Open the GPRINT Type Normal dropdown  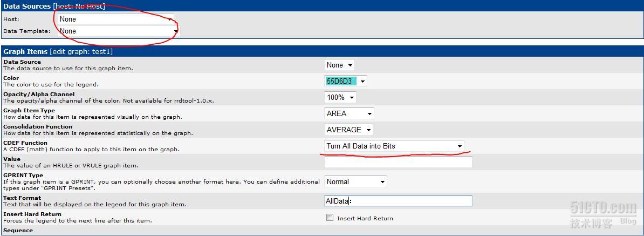(x=355, y=181)
